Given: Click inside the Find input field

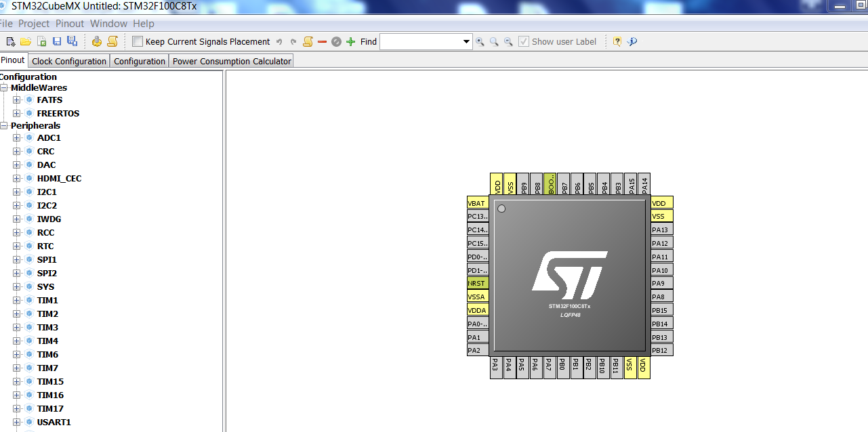Looking at the screenshot, I should tap(420, 42).
